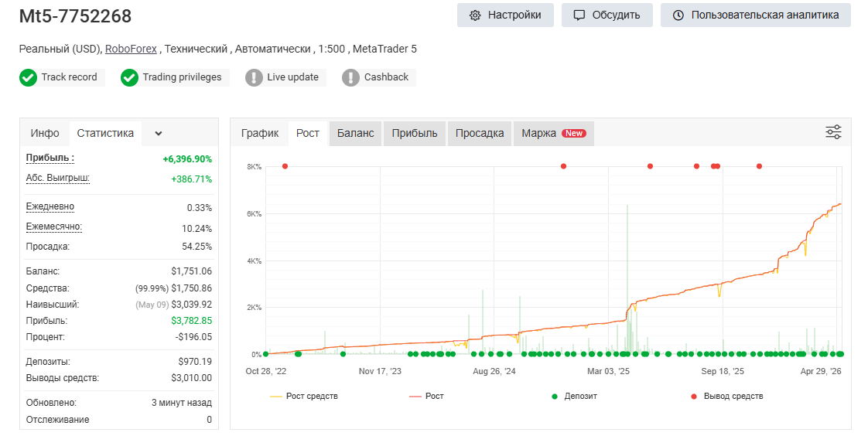Click the Отслеживание row label
This screenshot has width=868, height=436.
pyautogui.click(x=57, y=420)
